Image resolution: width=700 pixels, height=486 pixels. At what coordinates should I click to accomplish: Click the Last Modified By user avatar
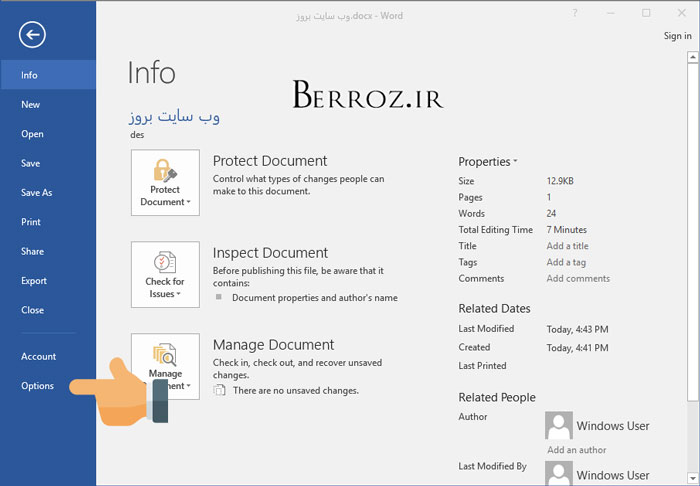559,473
